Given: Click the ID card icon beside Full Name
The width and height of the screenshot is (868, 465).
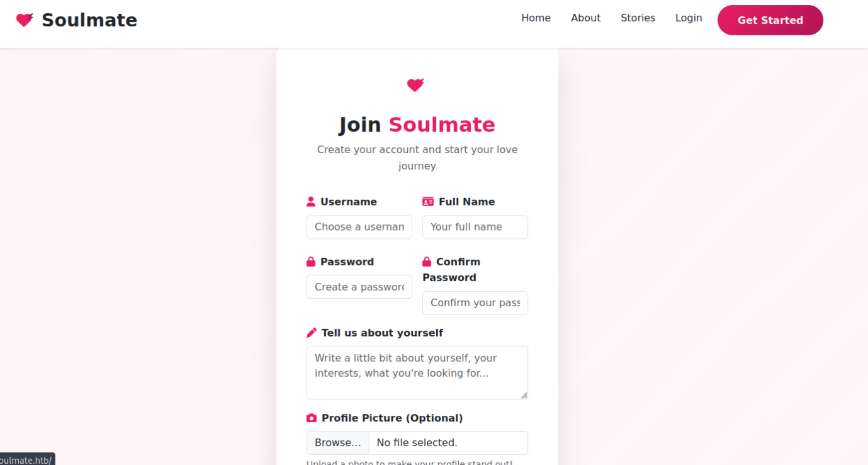Looking at the screenshot, I should click(x=428, y=202).
